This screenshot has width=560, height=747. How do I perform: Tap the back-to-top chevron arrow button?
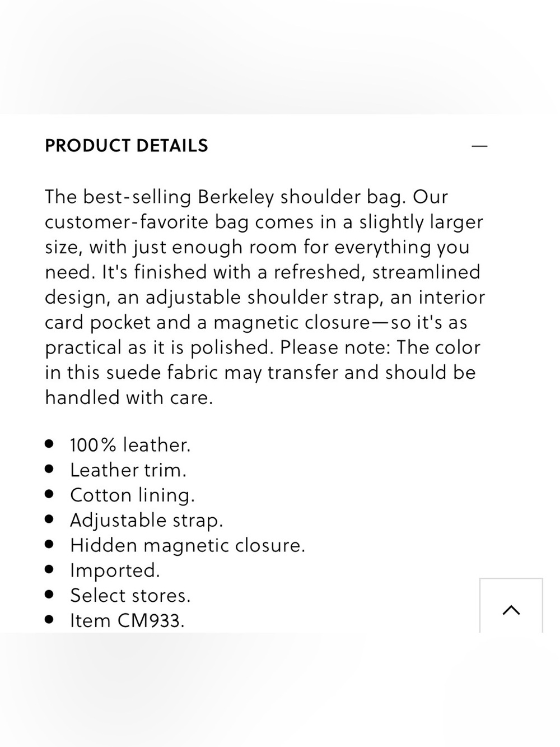click(511, 606)
